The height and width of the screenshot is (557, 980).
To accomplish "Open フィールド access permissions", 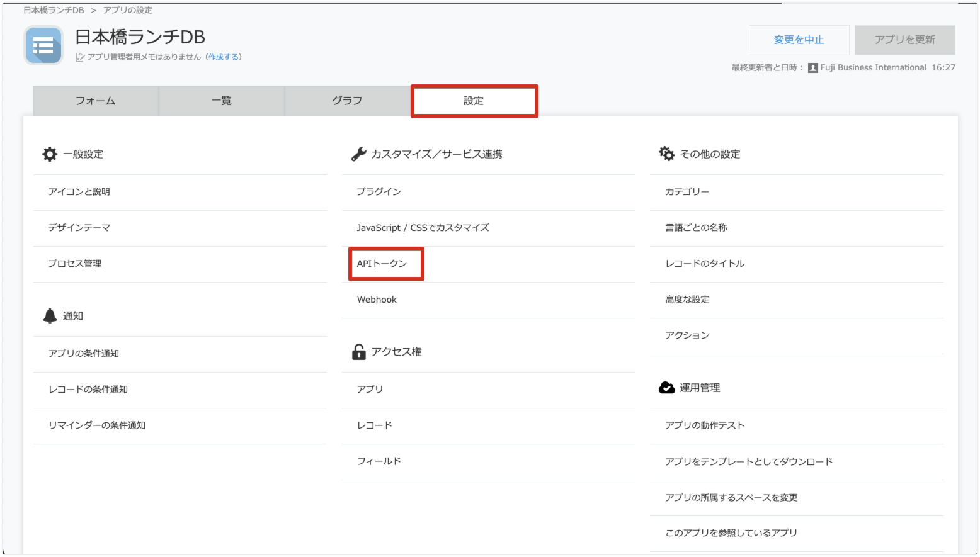I will pos(488,461).
